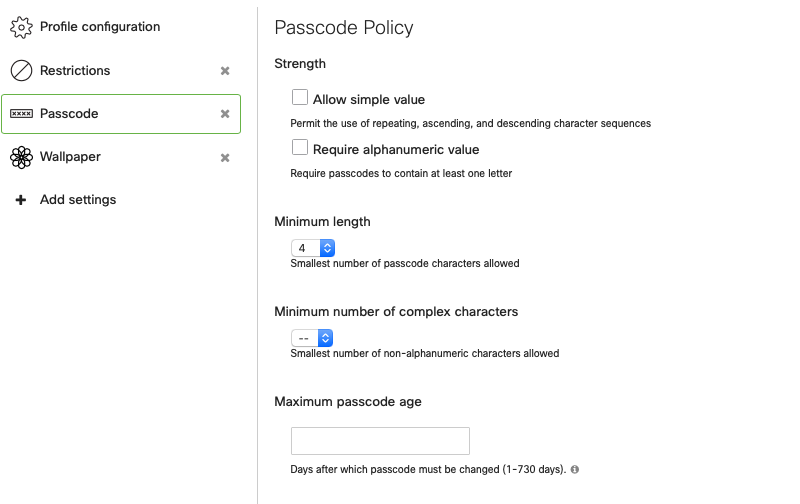This screenshot has height=504, width=800.
Task: Click the info icon after passcode age hint
Action: point(575,469)
